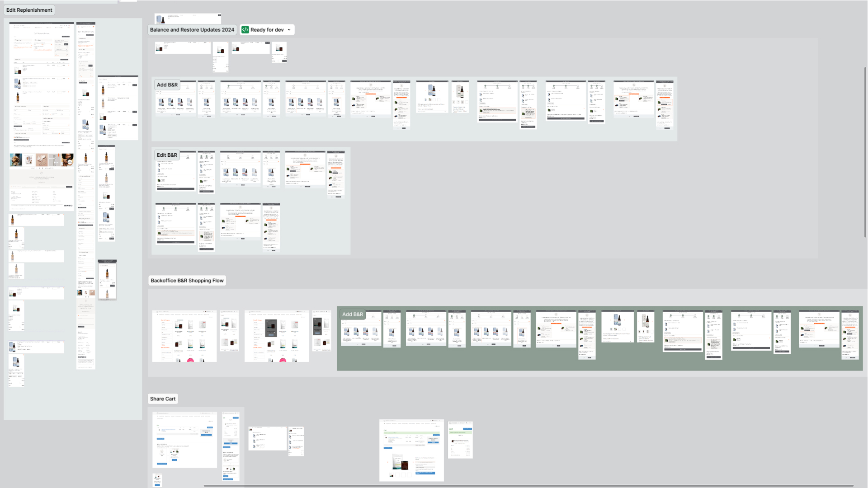Select the lifestyle photo strip in the Edit Replenishment page
This screenshot has width=868, height=488.
pos(42,160)
